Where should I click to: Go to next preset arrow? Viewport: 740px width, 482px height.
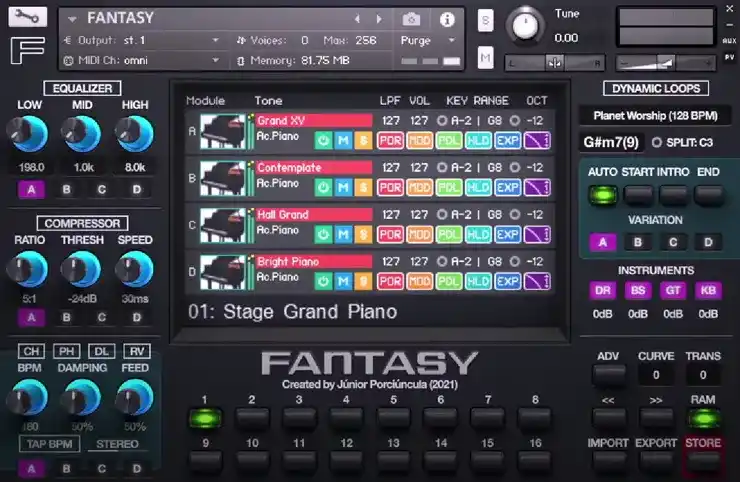tap(379, 19)
